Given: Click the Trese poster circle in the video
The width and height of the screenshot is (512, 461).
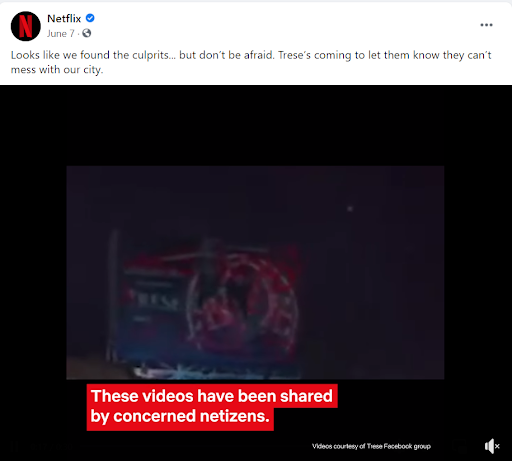Looking at the screenshot, I should (x=243, y=303).
